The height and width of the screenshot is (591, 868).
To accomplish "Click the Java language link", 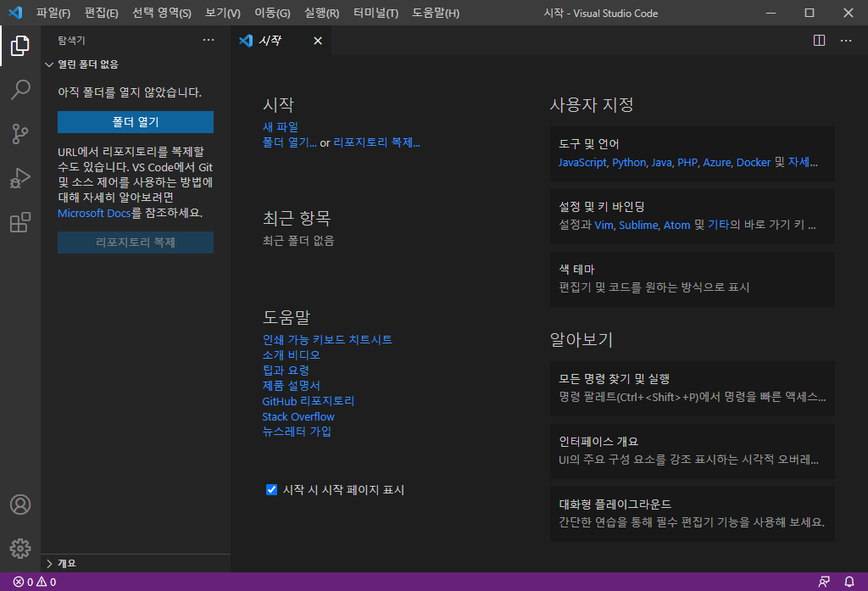I will click(661, 162).
